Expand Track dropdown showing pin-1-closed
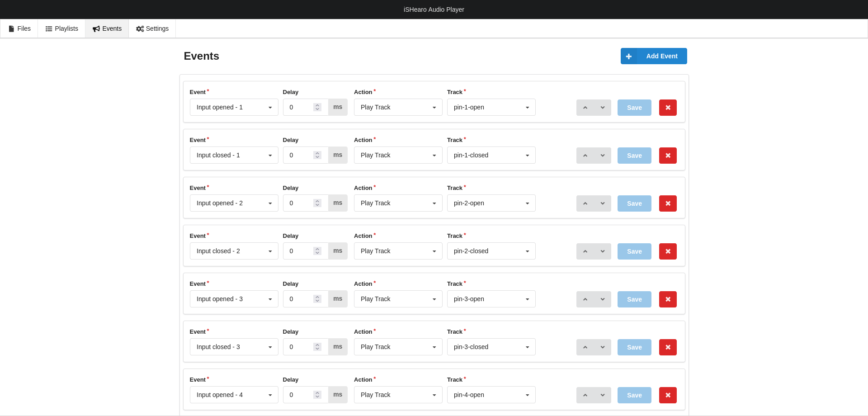 [x=491, y=155]
